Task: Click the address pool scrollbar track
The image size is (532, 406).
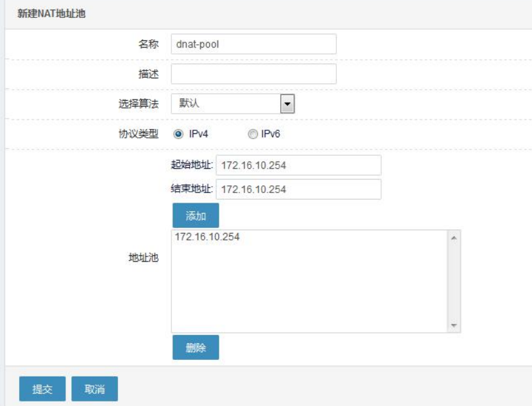Action: (x=454, y=282)
